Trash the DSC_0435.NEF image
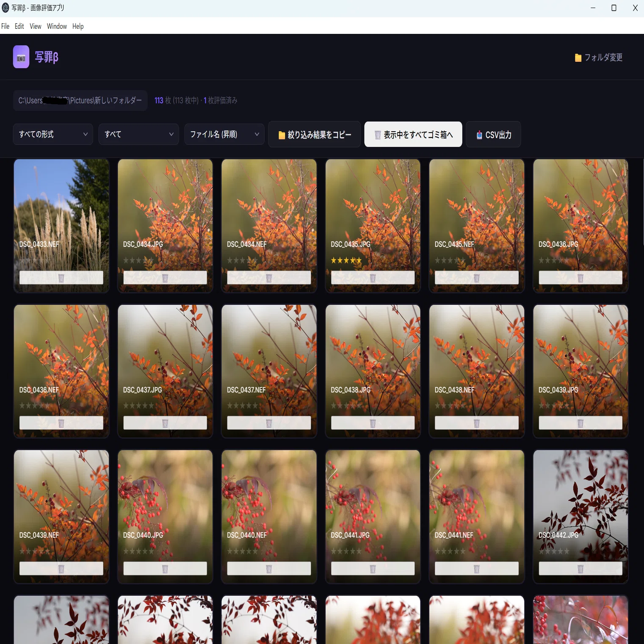644x644 pixels. coord(477,278)
